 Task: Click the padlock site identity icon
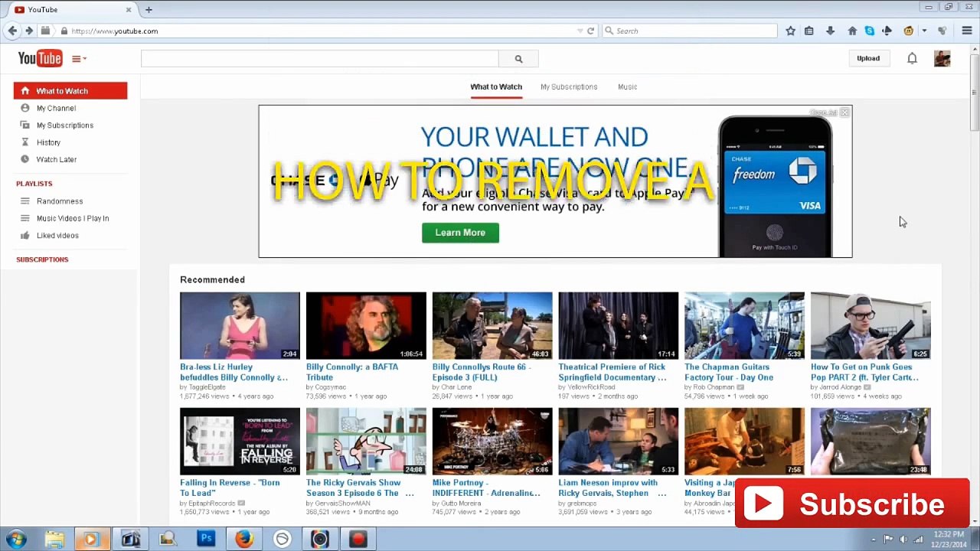click(x=64, y=31)
